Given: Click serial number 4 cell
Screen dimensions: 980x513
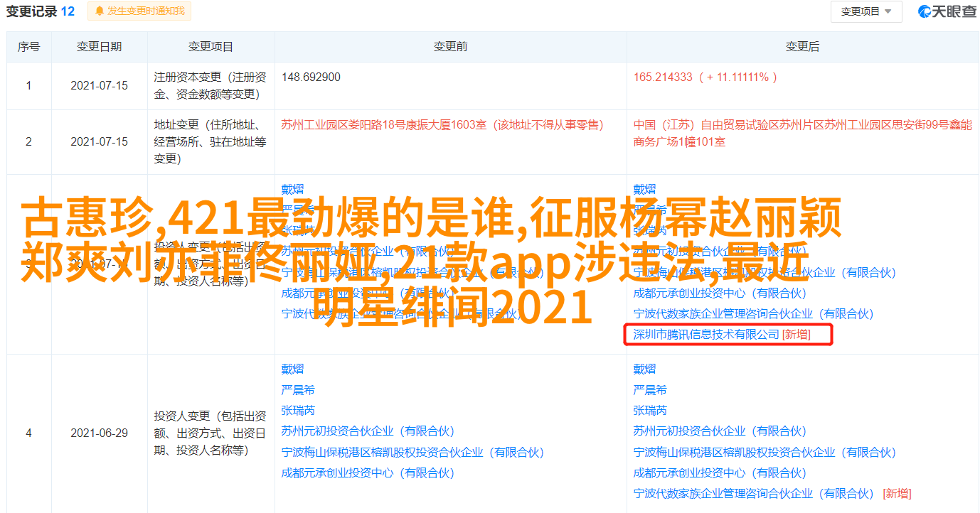Looking at the screenshot, I should [29, 433].
